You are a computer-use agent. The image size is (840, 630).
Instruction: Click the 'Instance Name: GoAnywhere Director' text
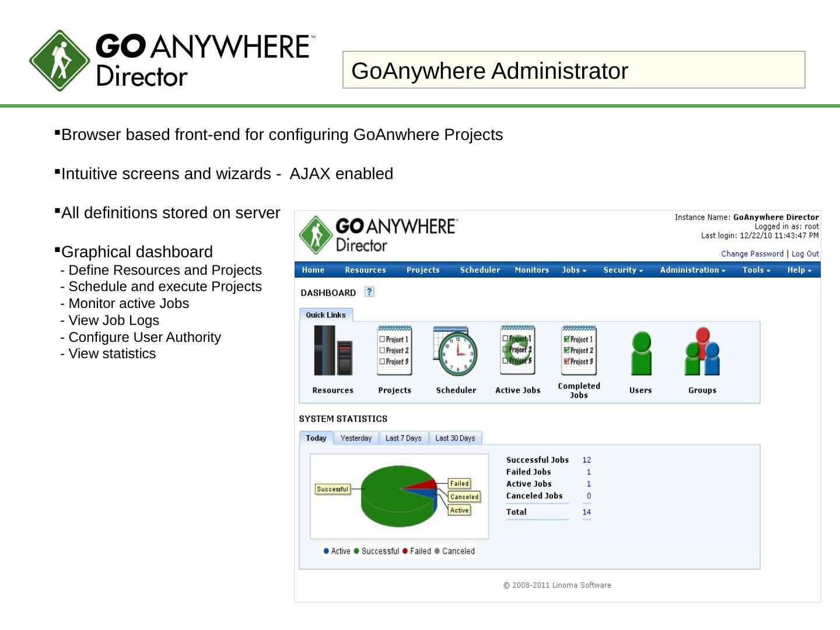tap(747, 218)
